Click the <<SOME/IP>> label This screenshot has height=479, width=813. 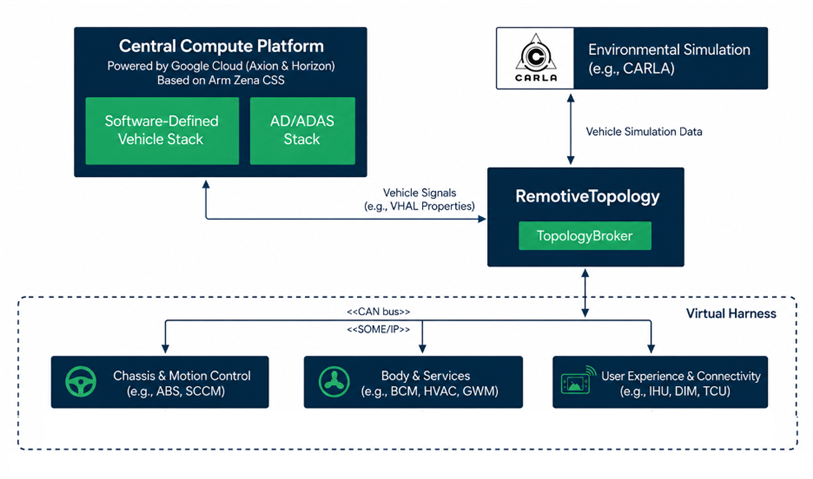coord(379,330)
